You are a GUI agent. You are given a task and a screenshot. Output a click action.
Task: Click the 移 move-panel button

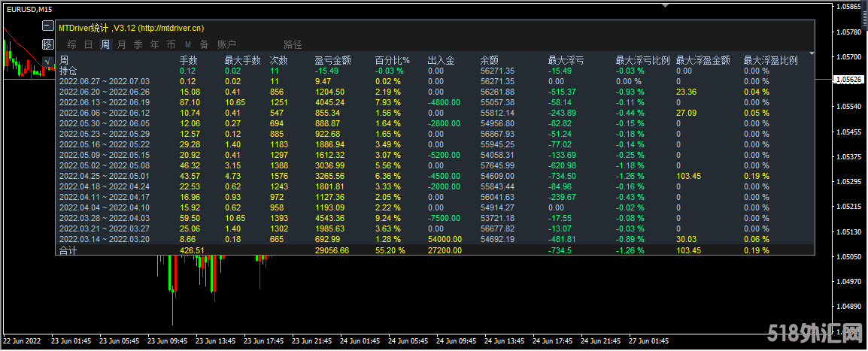(48, 44)
